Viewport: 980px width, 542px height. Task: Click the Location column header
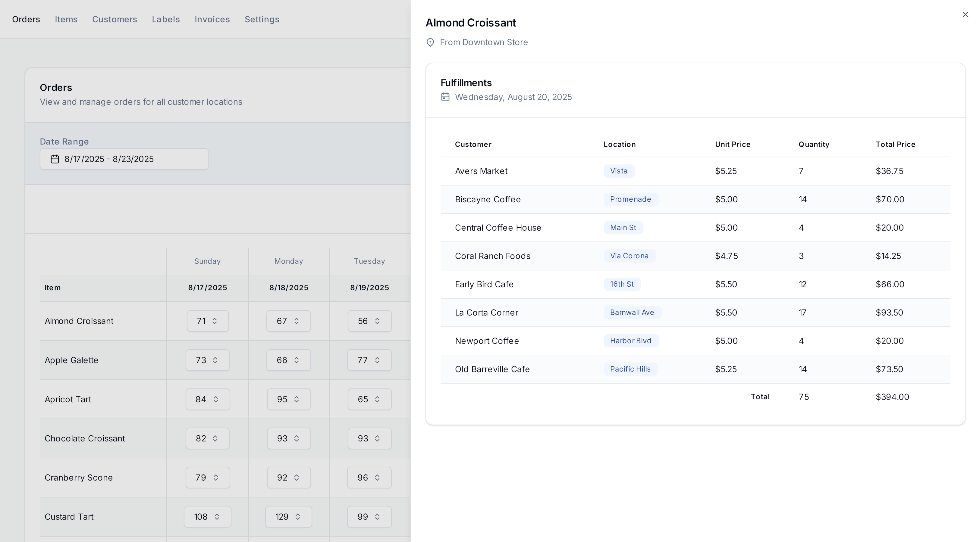(620, 145)
